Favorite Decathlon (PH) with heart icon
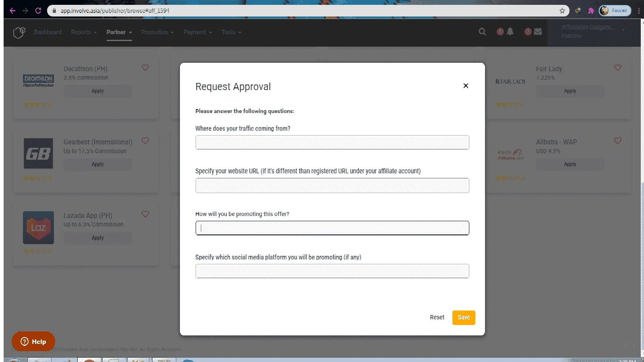Image resolution: width=644 pixels, height=362 pixels. tap(145, 68)
